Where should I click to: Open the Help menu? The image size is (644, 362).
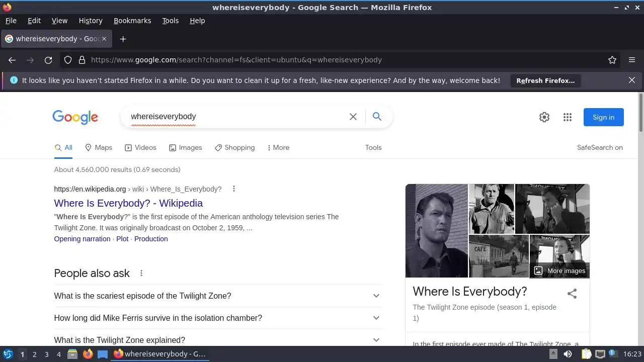(x=197, y=21)
